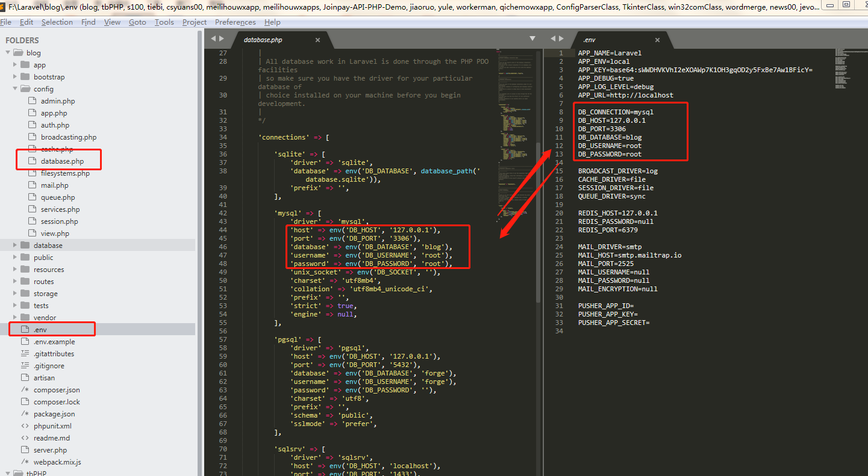Open queue.php from the sidebar
Image resolution: width=868 pixels, height=476 pixels.
click(58, 197)
